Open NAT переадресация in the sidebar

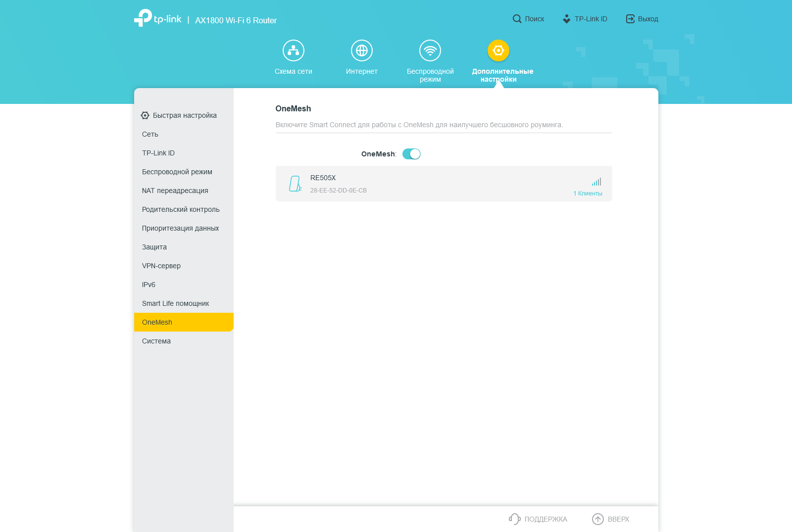click(x=184, y=191)
